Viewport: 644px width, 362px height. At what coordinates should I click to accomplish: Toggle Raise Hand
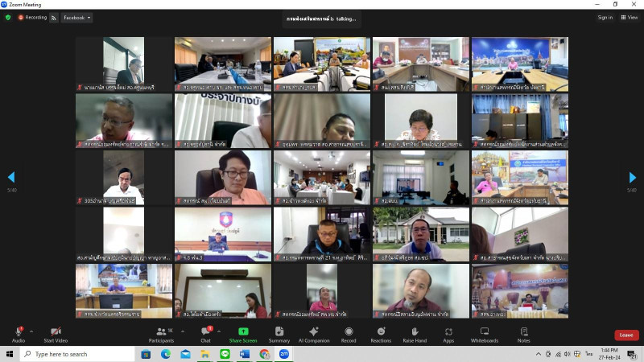click(415, 334)
